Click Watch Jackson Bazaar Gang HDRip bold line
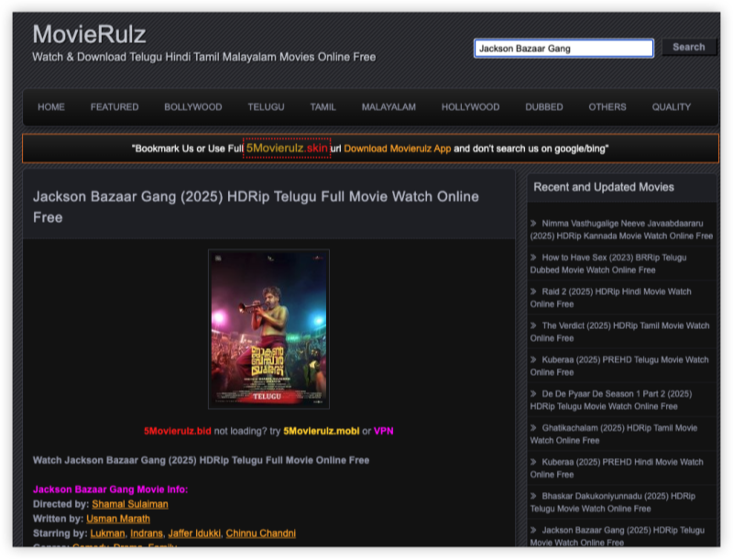Image resolution: width=733 pixels, height=560 pixels. pyautogui.click(x=201, y=460)
